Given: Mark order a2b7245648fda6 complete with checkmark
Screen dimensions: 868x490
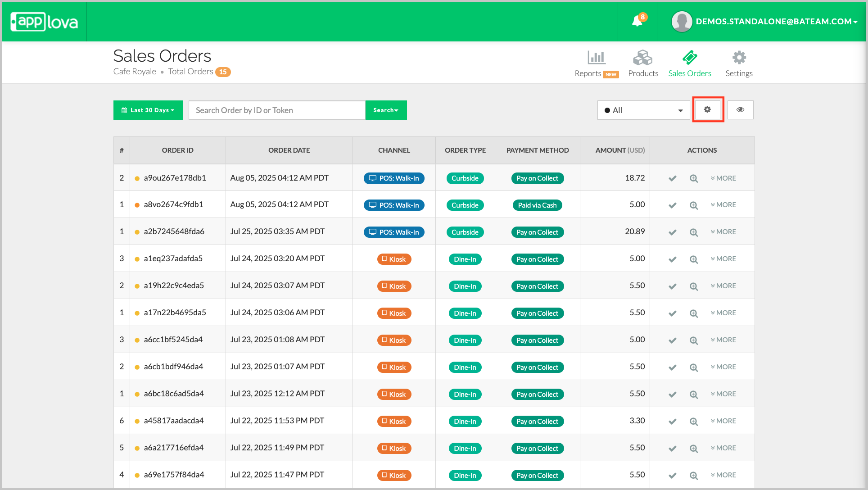Looking at the screenshot, I should tap(672, 232).
